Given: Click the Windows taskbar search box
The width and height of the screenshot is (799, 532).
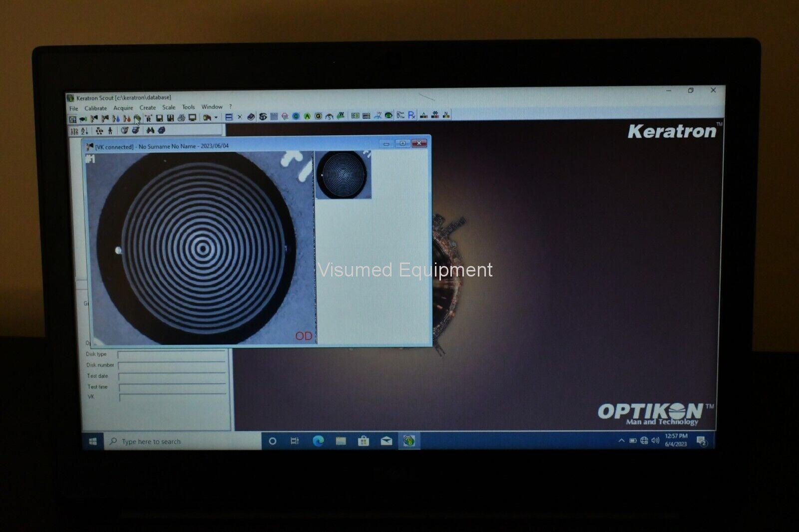Looking at the screenshot, I should pos(182,442).
